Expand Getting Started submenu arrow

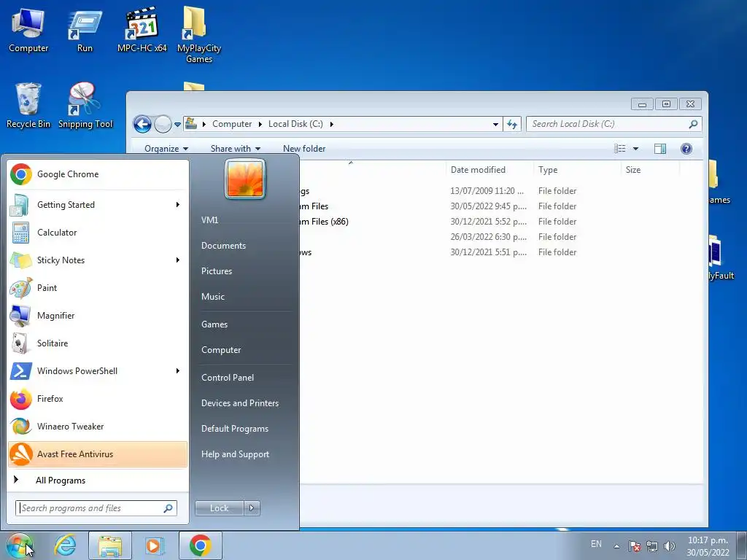tap(178, 205)
